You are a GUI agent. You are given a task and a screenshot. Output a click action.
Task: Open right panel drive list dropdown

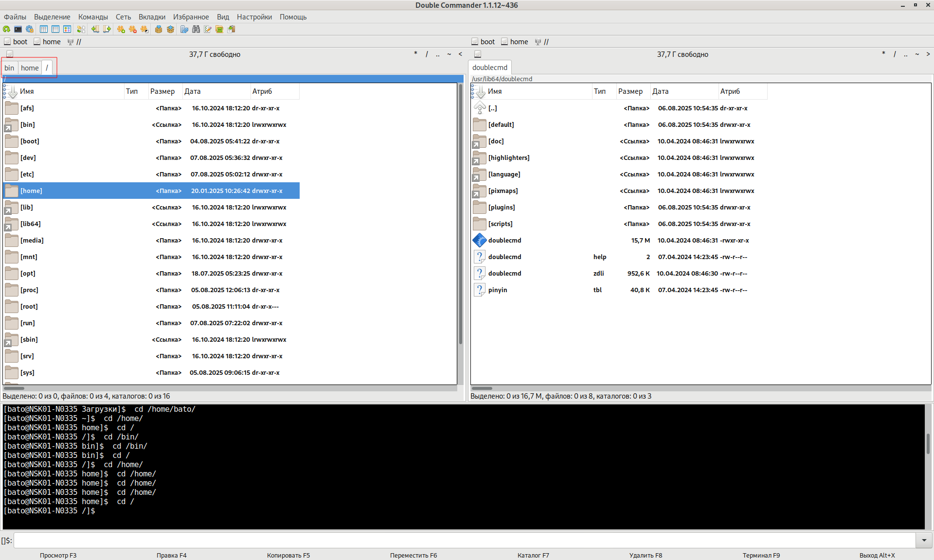point(478,54)
